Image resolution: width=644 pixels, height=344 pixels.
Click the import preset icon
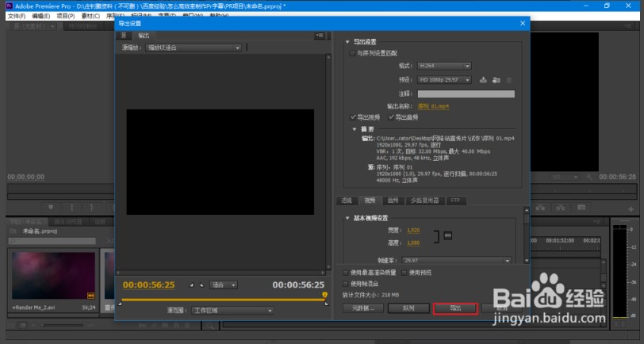[495, 79]
